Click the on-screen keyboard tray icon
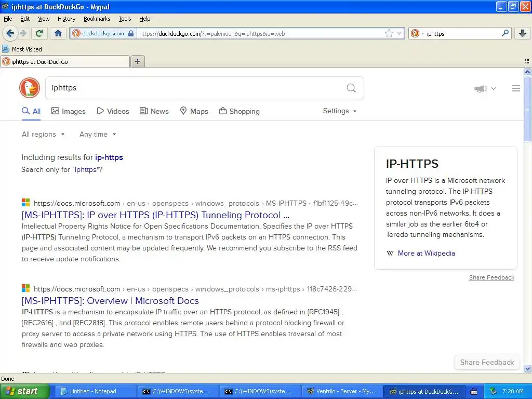The height and width of the screenshot is (399, 532). [x=474, y=392]
